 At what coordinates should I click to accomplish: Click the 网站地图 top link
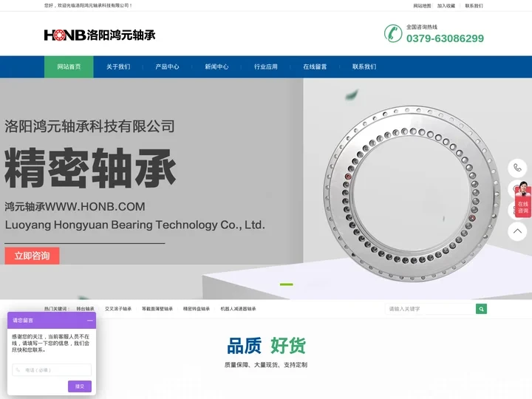tap(422, 6)
